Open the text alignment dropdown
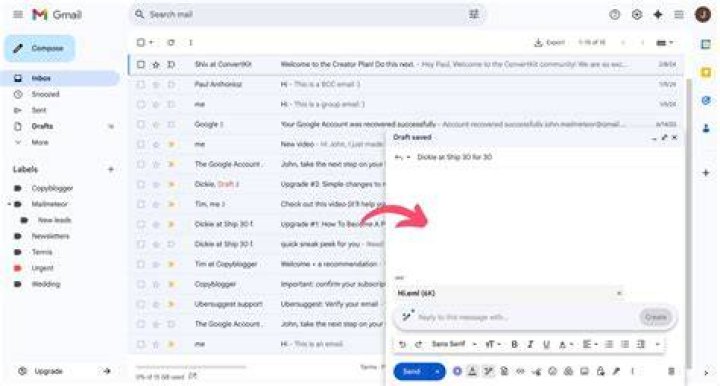 [590, 344]
